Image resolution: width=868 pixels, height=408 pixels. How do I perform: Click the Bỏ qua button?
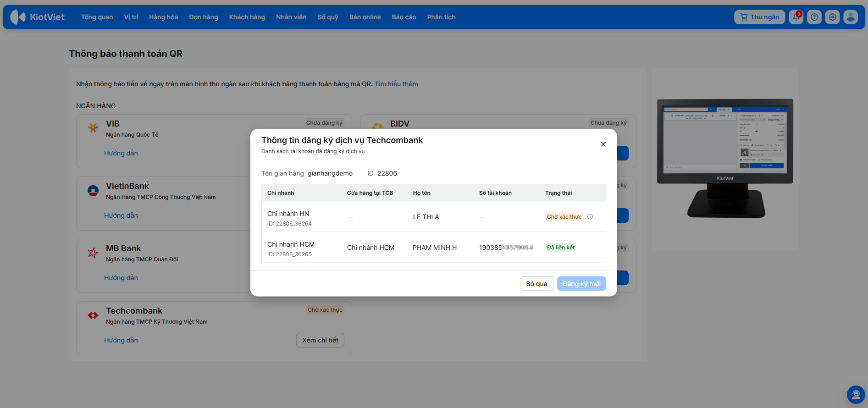coord(536,284)
